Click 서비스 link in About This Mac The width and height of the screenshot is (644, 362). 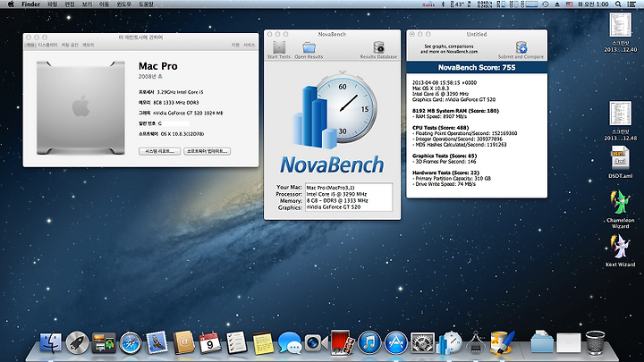click(250, 45)
